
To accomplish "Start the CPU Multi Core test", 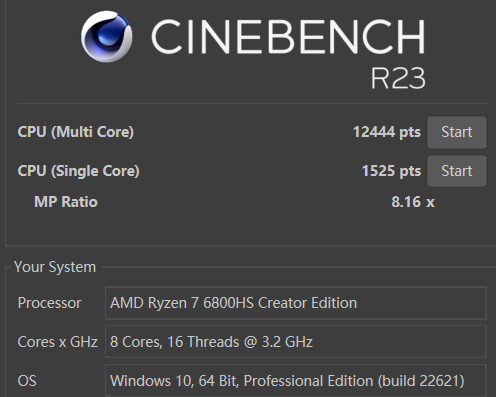I will click(x=457, y=132).
